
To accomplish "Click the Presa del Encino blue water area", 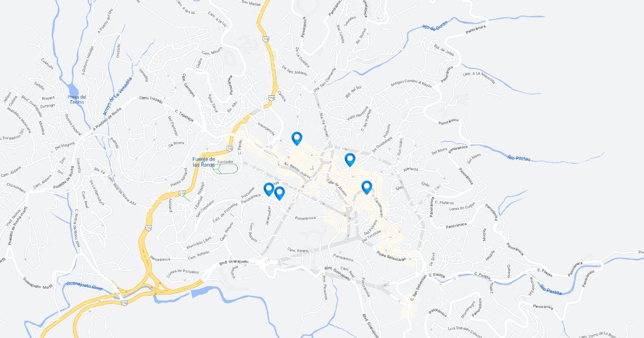I will point(71,89).
